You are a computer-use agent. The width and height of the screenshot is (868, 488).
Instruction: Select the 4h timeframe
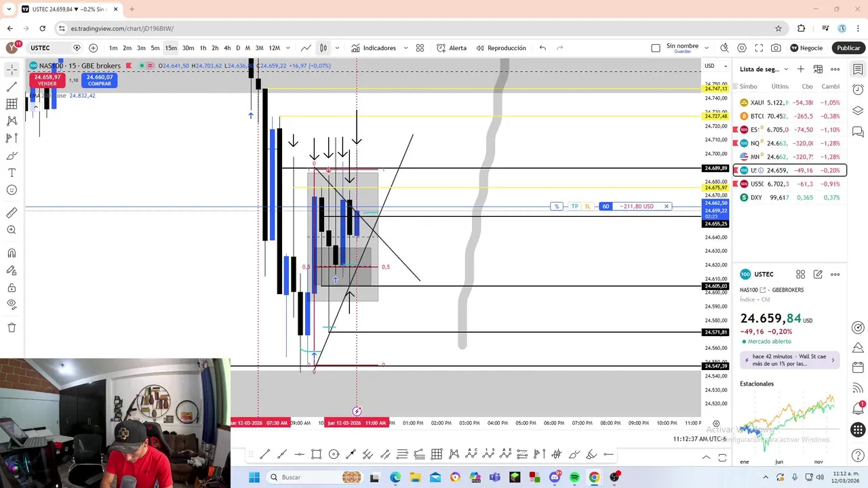click(227, 48)
